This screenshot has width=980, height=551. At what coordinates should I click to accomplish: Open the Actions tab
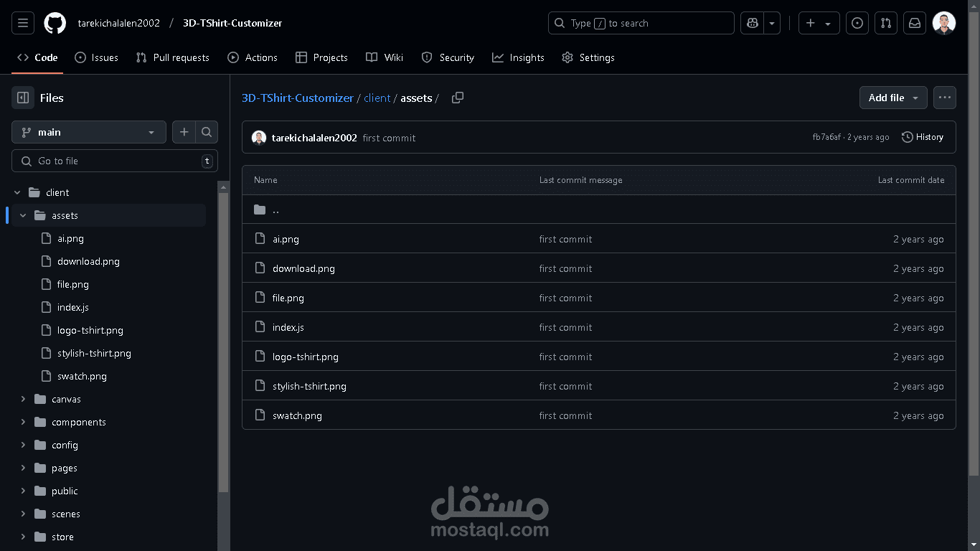[253, 57]
